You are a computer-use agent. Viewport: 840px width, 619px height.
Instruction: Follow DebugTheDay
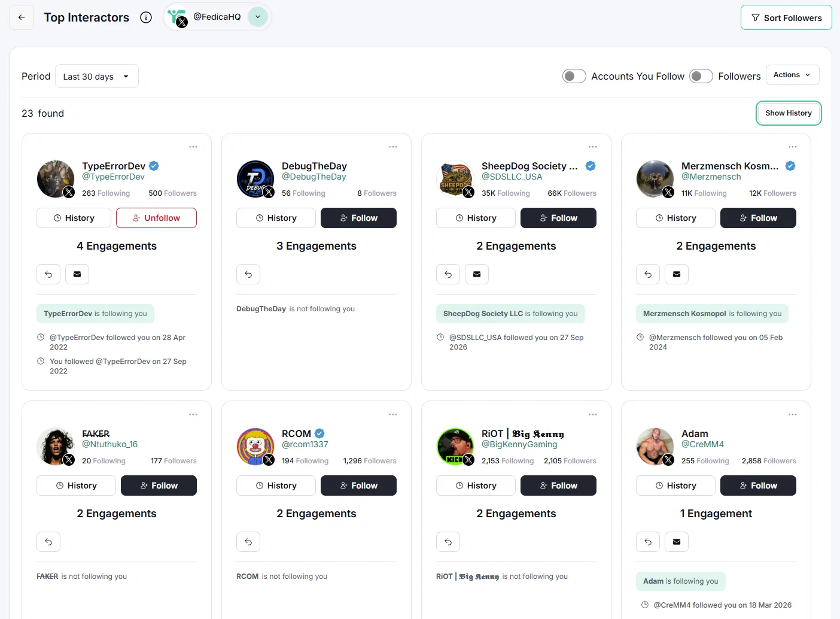[358, 218]
